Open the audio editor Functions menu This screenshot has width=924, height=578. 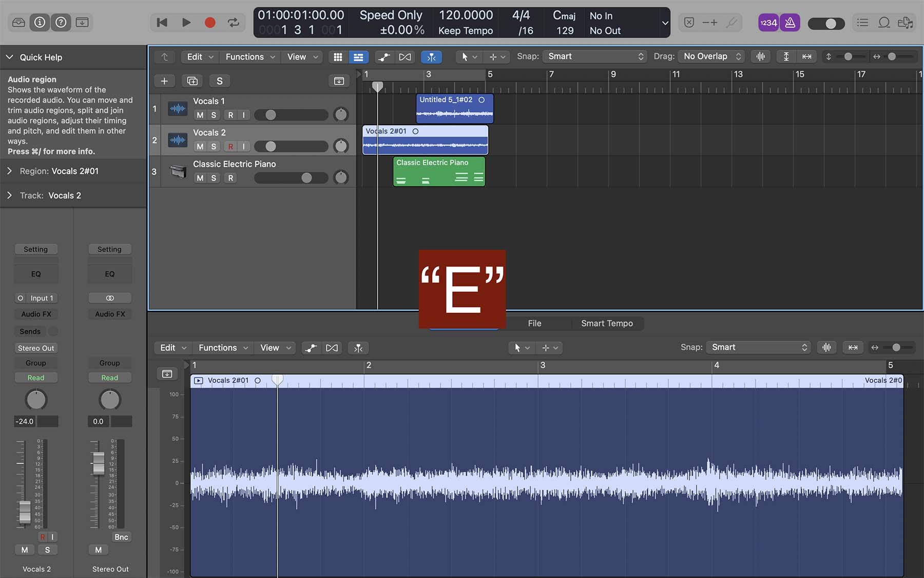tap(223, 348)
